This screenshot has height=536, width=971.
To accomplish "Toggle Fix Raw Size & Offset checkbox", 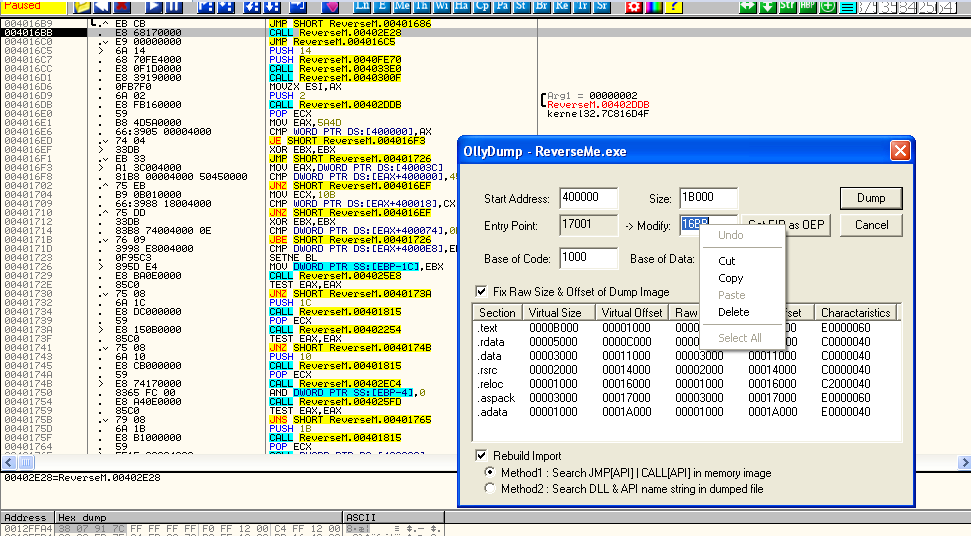I will tap(481, 292).
